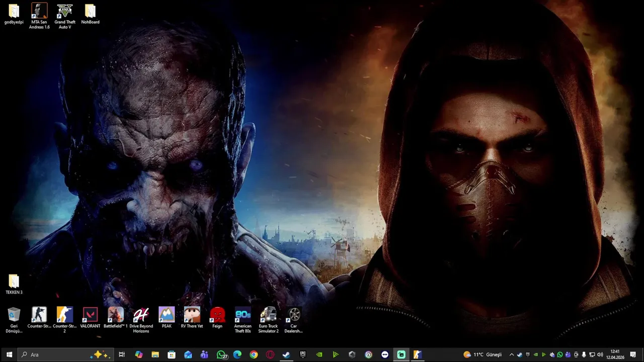Select the VALORANT desktop shortcut
Screen dimensions: 644x362
tap(90, 318)
